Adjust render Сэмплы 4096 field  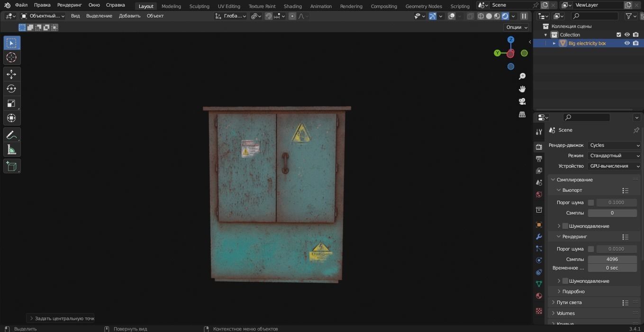tap(612, 260)
